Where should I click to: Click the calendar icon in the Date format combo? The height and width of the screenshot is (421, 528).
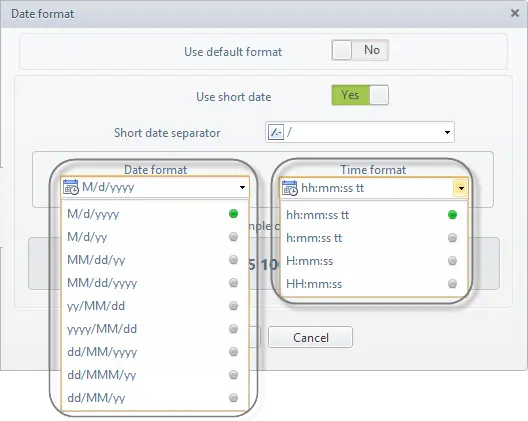[71, 187]
